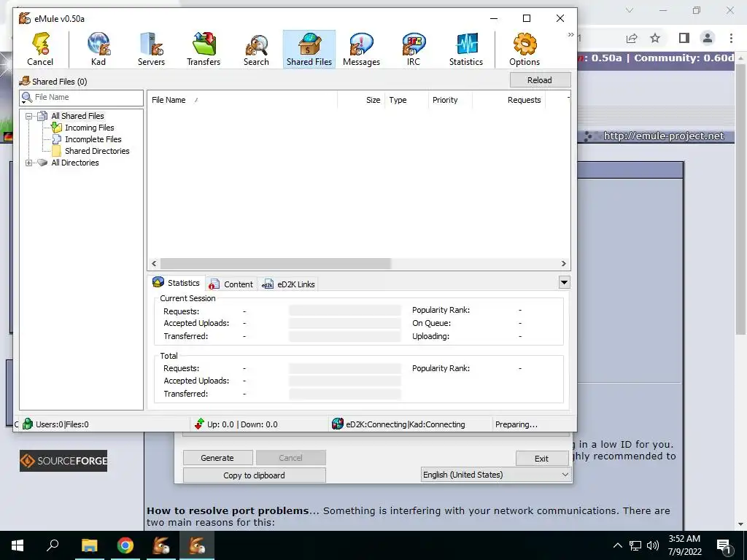Open the network icon in system tray
Screen dimensions: 747x560
click(635, 545)
